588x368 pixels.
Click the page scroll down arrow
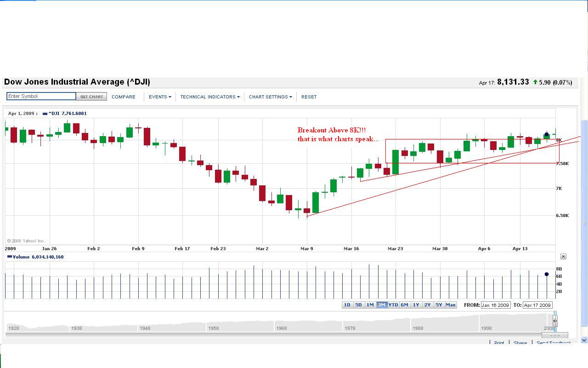click(x=584, y=340)
